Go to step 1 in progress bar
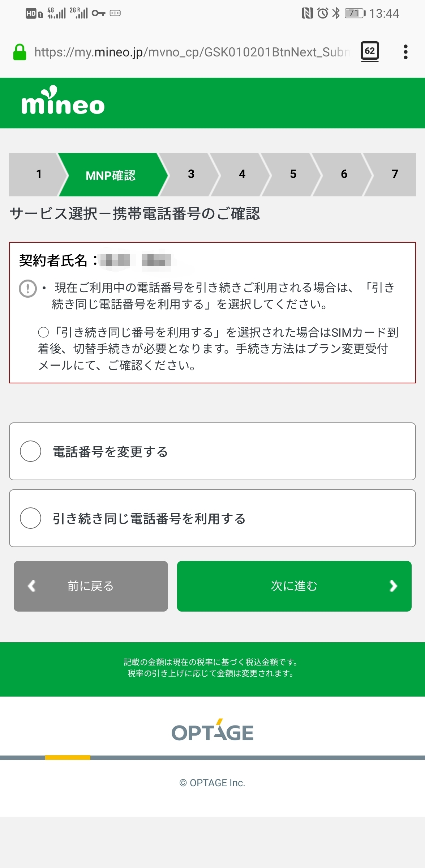The image size is (425, 868). (x=39, y=174)
